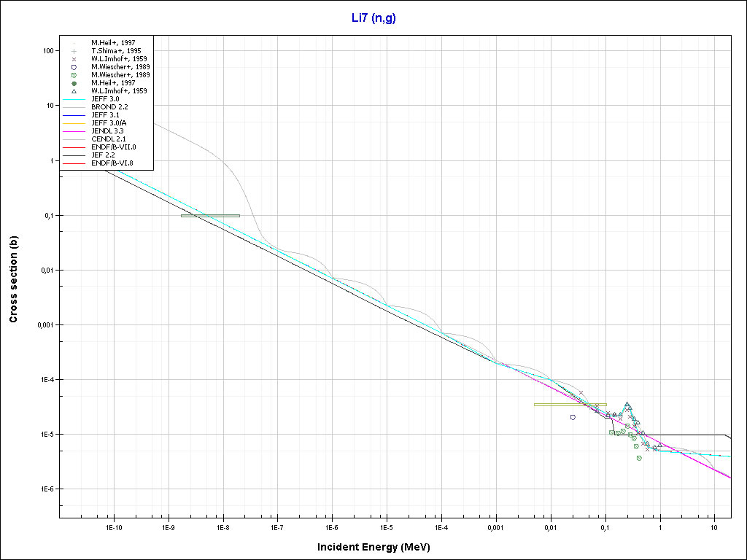Pick the orange JEFF 3.0/A line swatch

74,123
